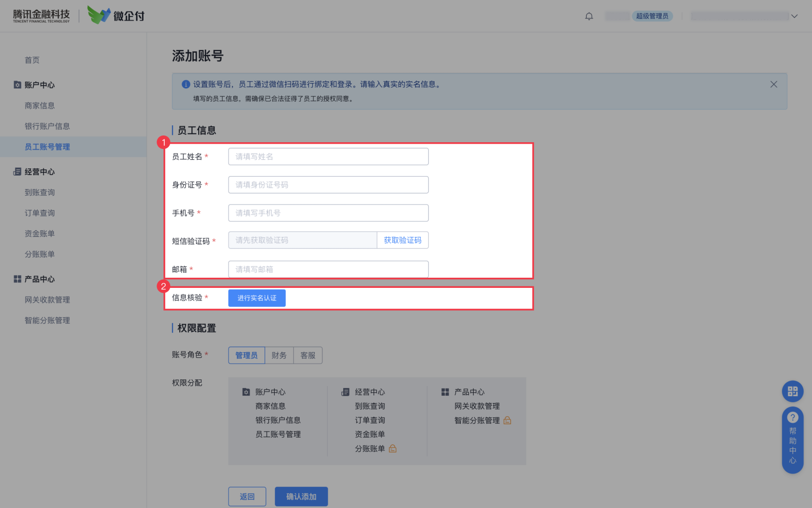The width and height of the screenshot is (812, 508).
Task: Click the 超级管理员 badge
Action: pos(652,16)
